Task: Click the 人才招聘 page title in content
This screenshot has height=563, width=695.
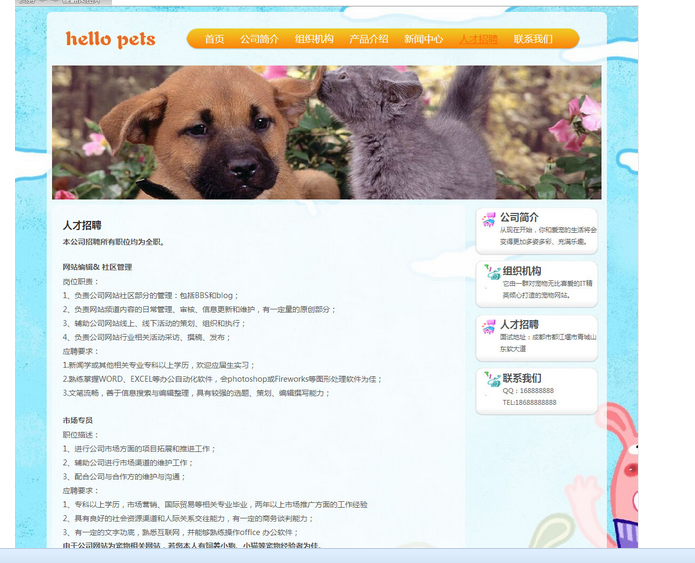Action: coord(82,225)
